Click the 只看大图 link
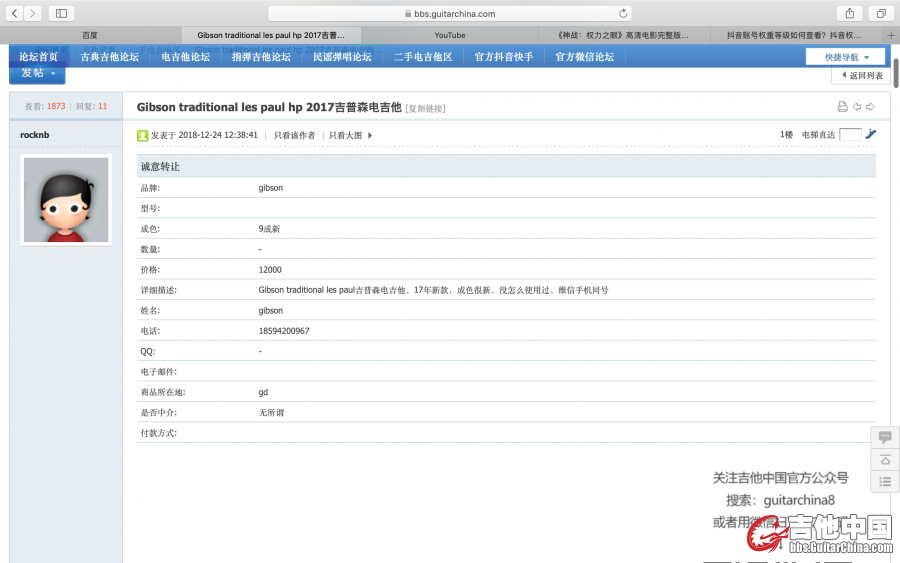The height and width of the screenshot is (563, 900). 346,135
